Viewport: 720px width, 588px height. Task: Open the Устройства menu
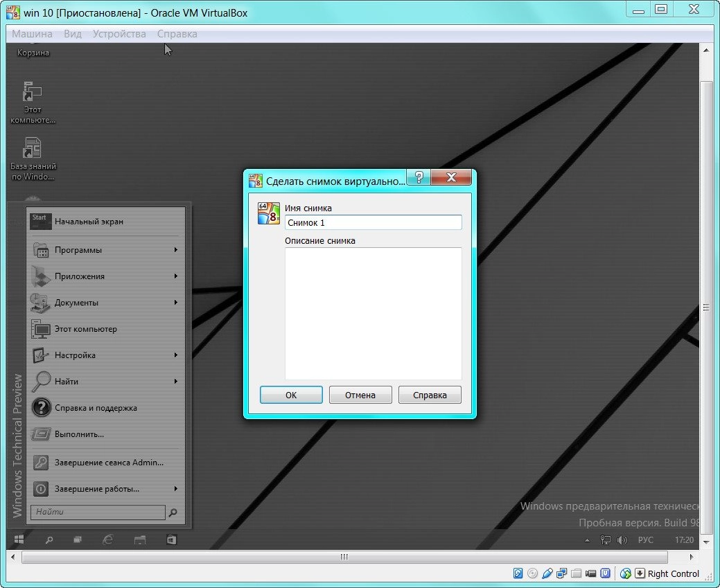click(x=119, y=34)
